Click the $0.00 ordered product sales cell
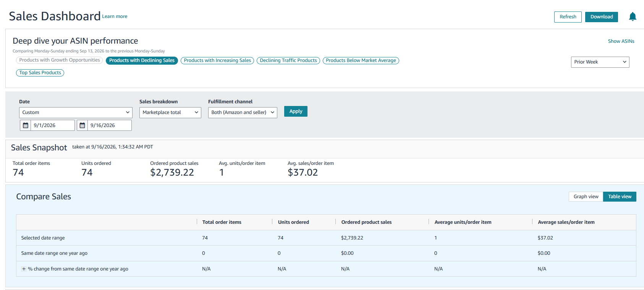644x290 pixels. [347, 253]
